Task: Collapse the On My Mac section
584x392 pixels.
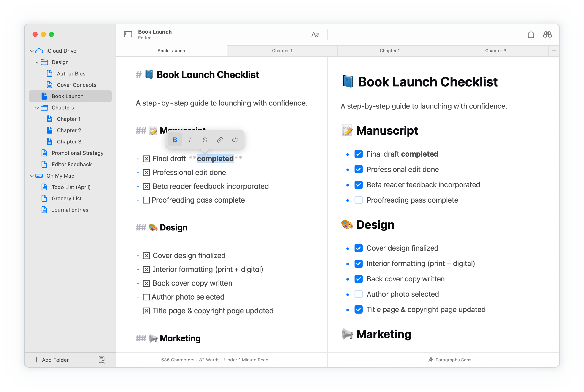Action: point(32,176)
